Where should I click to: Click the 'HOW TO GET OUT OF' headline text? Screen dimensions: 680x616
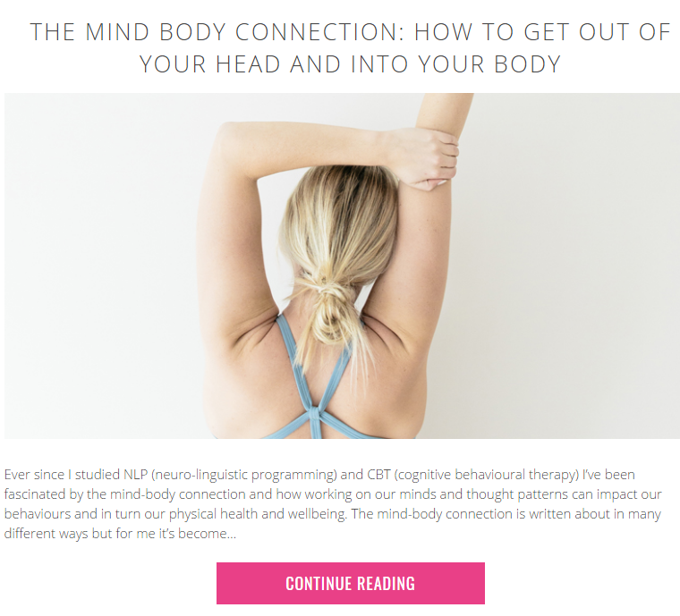[x=542, y=32]
